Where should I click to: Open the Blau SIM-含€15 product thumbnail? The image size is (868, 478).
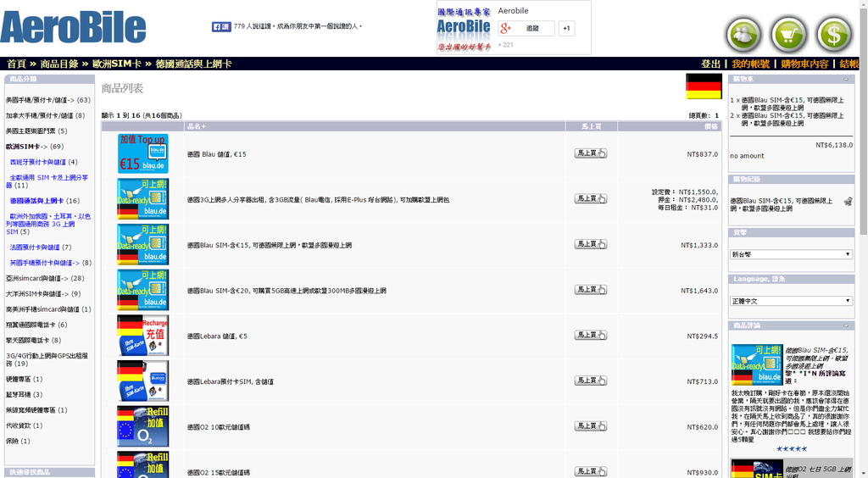pyautogui.click(x=142, y=245)
